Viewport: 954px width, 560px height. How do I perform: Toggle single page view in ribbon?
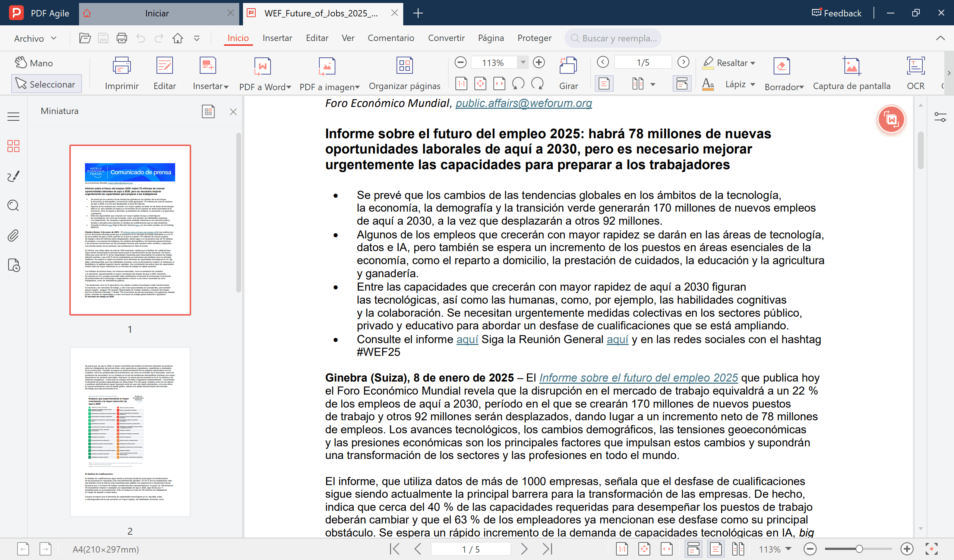(x=604, y=83)
